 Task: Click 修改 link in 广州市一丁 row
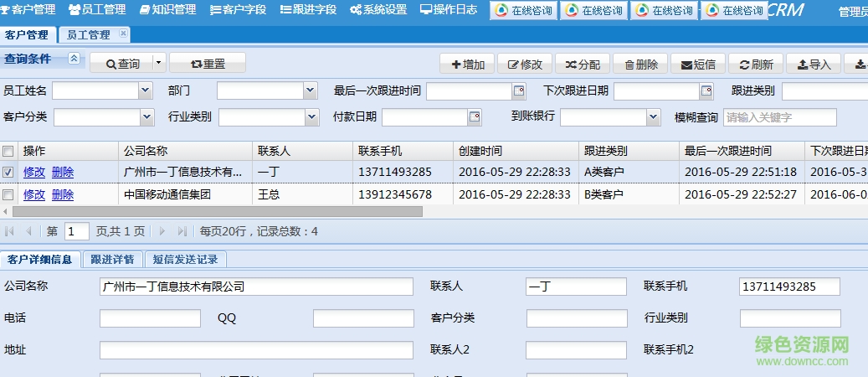click(x=34, y=173)
